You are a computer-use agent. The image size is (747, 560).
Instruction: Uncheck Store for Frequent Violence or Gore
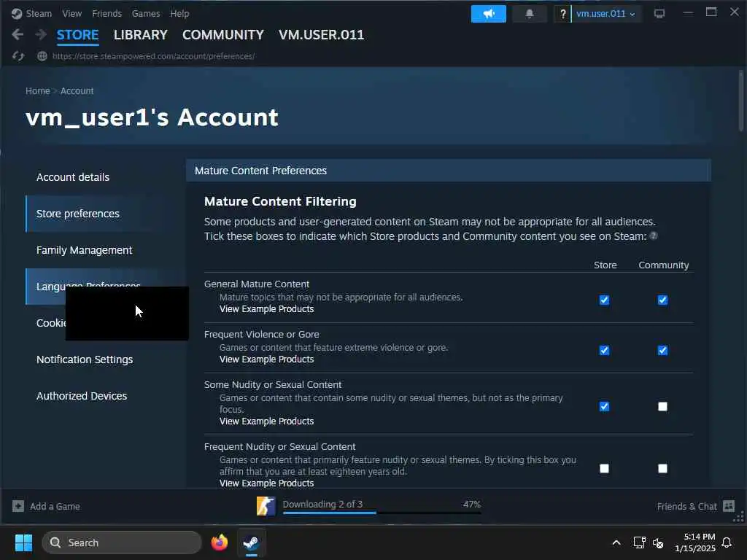coord(604,351)
